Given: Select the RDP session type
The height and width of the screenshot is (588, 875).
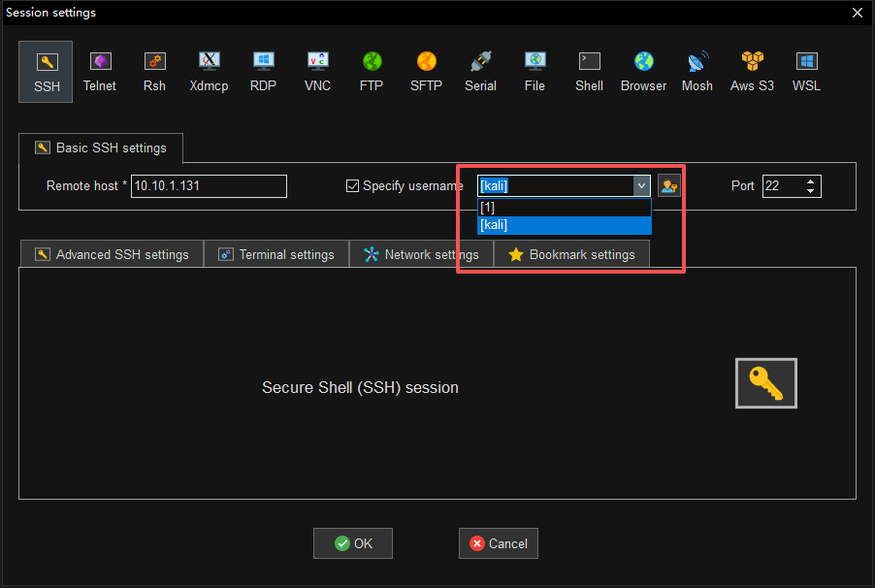Looking at the screenshot, I should [x=263, y=72].
